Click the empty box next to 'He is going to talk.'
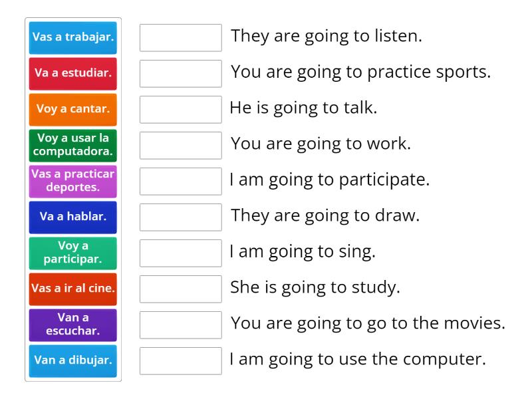Screen dimensions: 532x399 [181, 110]
